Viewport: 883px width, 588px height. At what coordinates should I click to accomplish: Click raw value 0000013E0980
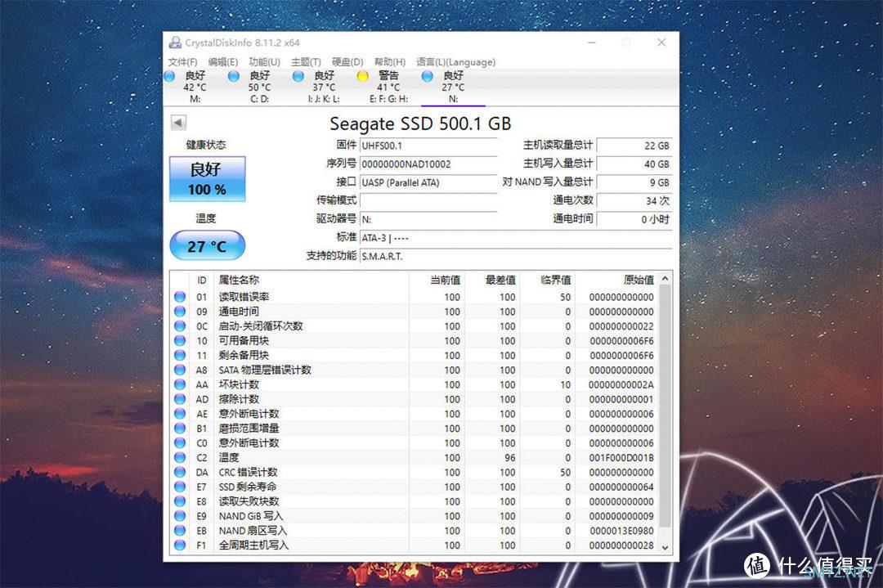click(621, 531)
